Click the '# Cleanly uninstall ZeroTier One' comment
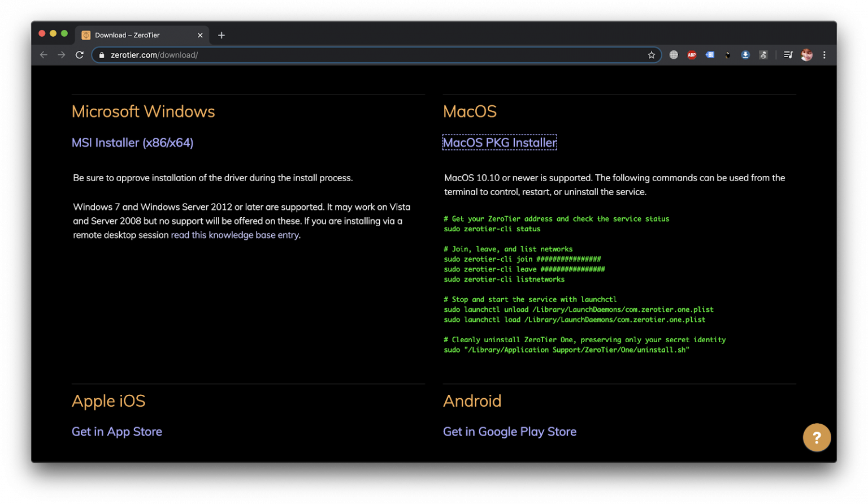This screenshot has width=868, height=504. pyautogui.click(x=585, y=340)
